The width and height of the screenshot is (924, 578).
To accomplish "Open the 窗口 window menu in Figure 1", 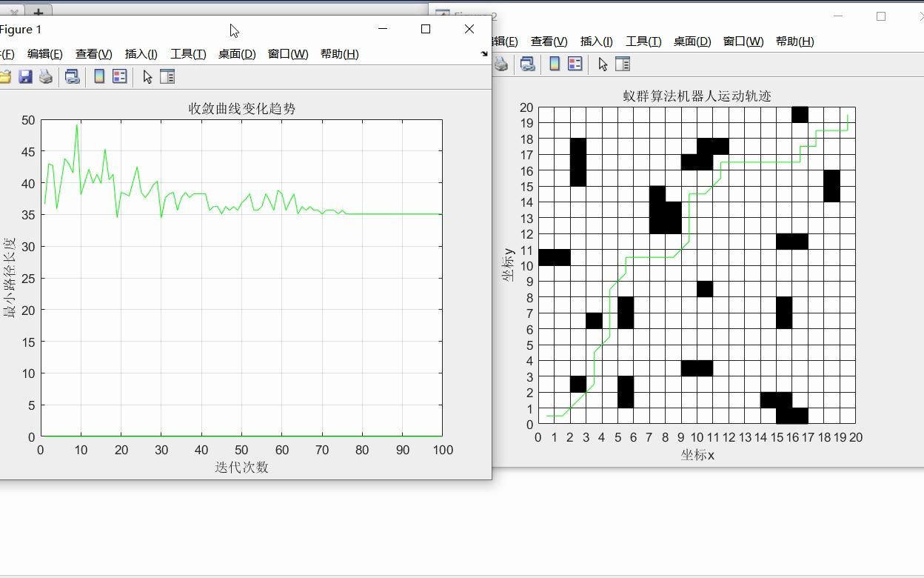I will [x=288, y=53].
